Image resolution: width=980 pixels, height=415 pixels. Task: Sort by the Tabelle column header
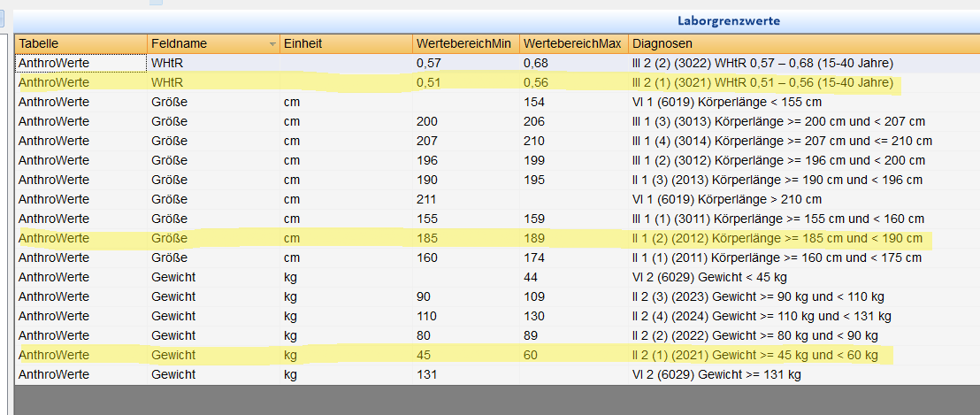(81, 43)
